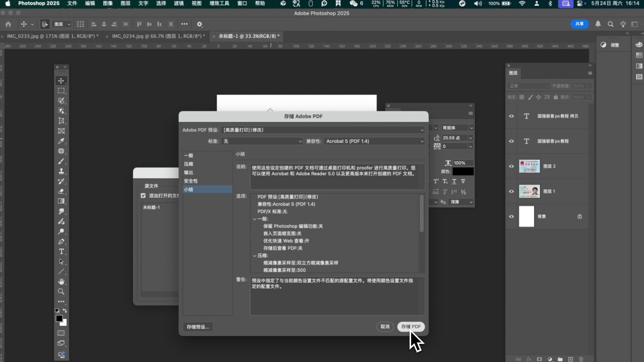This screenshot has width=644, height=362.
Task: Collapse the 一般 section in options list
Action: coord(255,219)
